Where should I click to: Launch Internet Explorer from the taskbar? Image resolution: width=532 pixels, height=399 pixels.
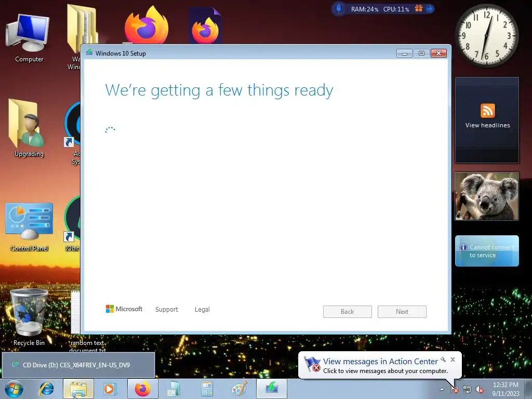click(46, 389)
